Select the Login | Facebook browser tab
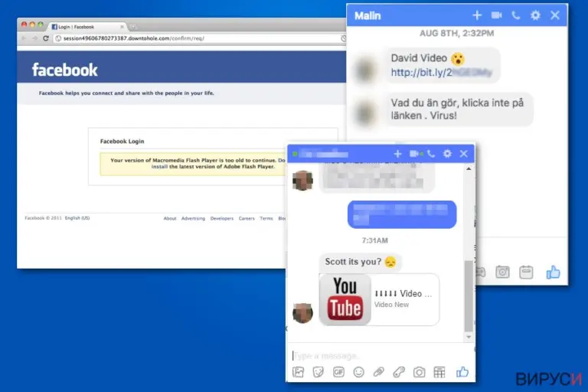This screenshot has height=392, width=588. (x=87, y=27)
